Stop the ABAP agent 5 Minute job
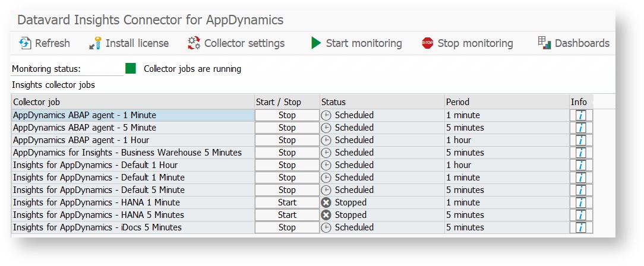The width and height of the screenshot is (644, 266). click(287, 128)
